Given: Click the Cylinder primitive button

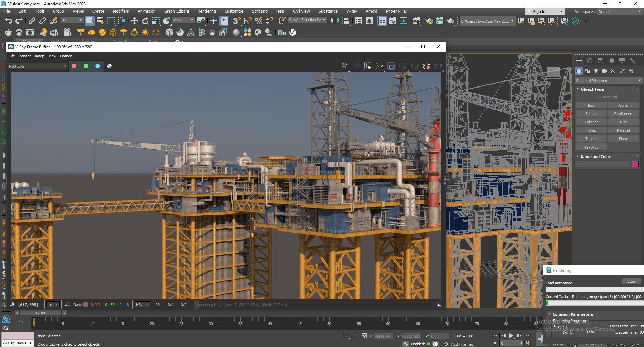Looking at the screenshot, I should (x=591, y=122).
